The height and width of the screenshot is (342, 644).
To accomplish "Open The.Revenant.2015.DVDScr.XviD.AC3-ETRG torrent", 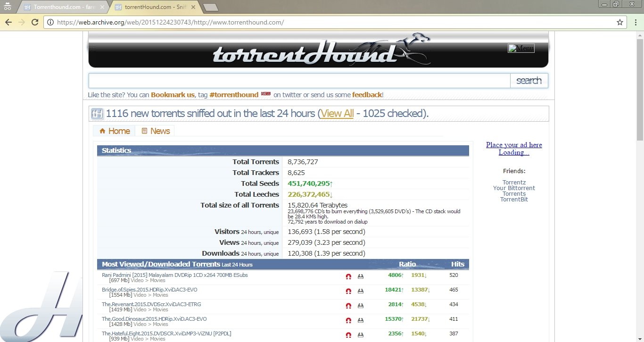I will click(x=151, y=304).
